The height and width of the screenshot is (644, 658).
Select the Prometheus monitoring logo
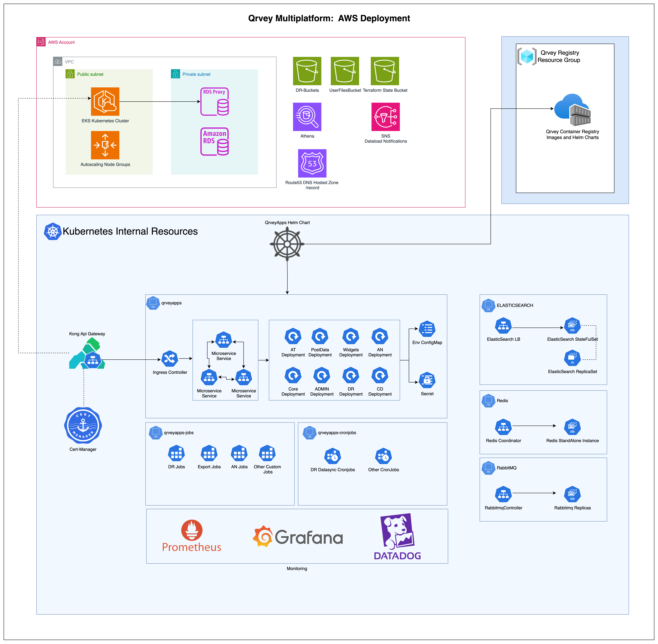pos(191,535)
